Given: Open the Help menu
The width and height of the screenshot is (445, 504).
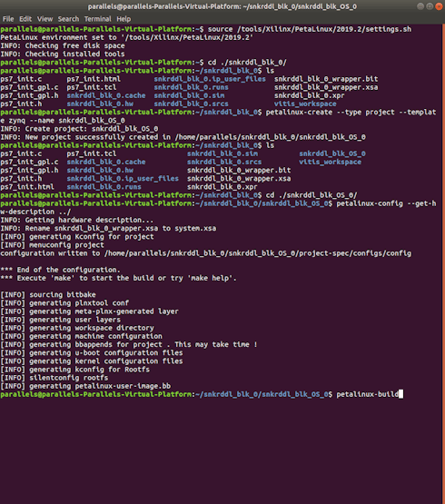Looking at the screenshot, I should pyautogui.click(x=124, y=19).
